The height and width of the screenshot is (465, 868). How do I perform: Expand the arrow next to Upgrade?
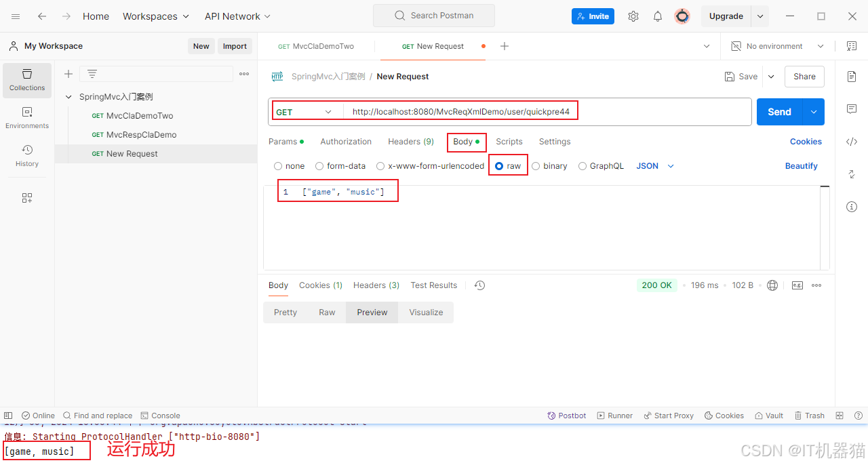[760, 16]
